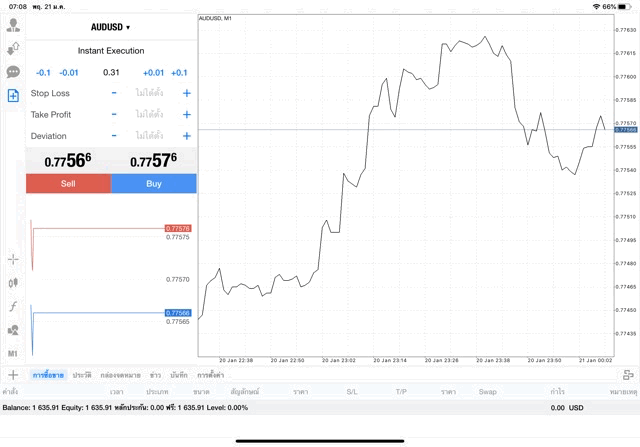
Task: Click the new order document icon
Action: coord(13,96)
